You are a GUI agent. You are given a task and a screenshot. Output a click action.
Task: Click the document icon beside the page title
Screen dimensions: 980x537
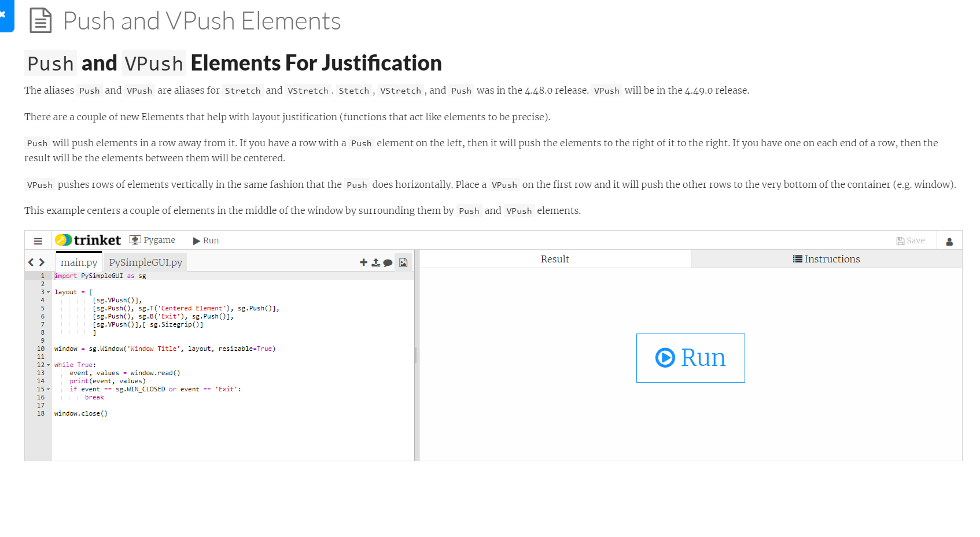click(x=40, y=20)
